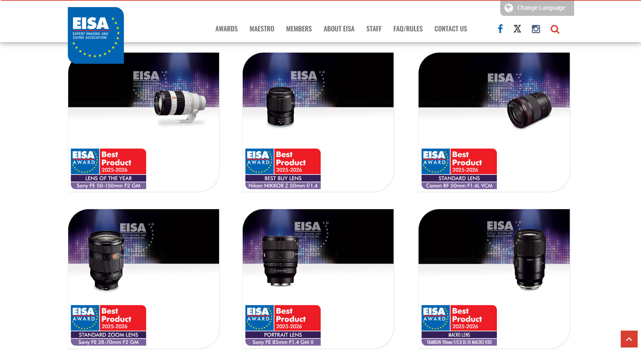Screen dimensions: 641x364
Task: Click the STANDARD ZOOM LENS award badge
Action: tap(108, 325)
